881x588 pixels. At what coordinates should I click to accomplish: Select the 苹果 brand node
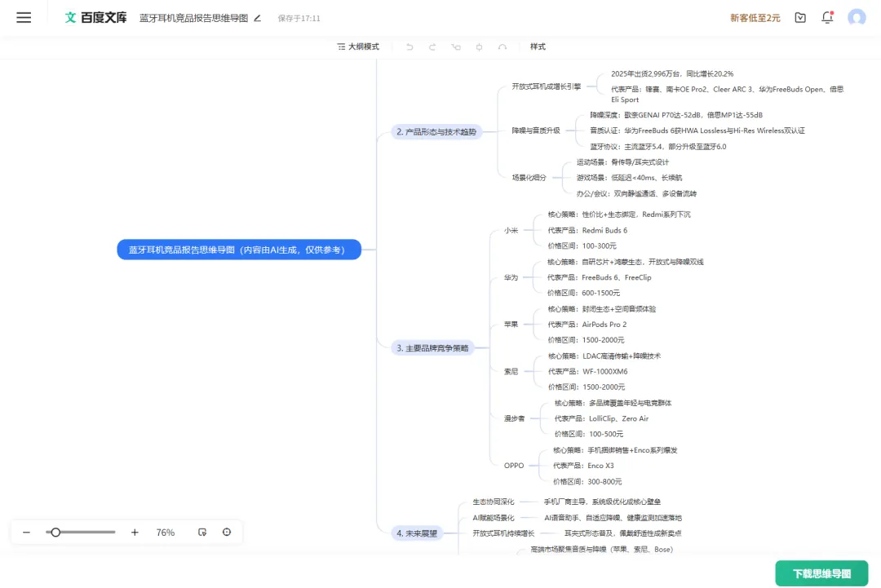[511, 325]
